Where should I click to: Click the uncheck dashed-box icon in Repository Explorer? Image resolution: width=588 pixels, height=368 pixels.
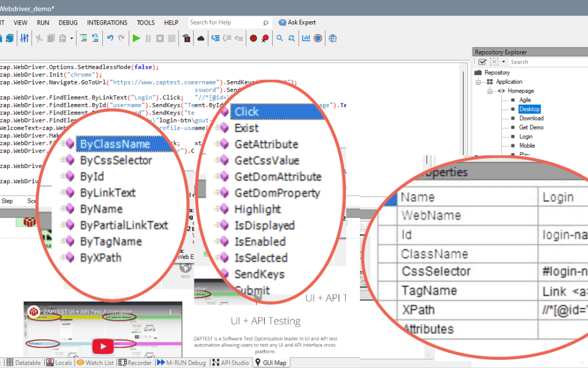(x=494, y=62)
